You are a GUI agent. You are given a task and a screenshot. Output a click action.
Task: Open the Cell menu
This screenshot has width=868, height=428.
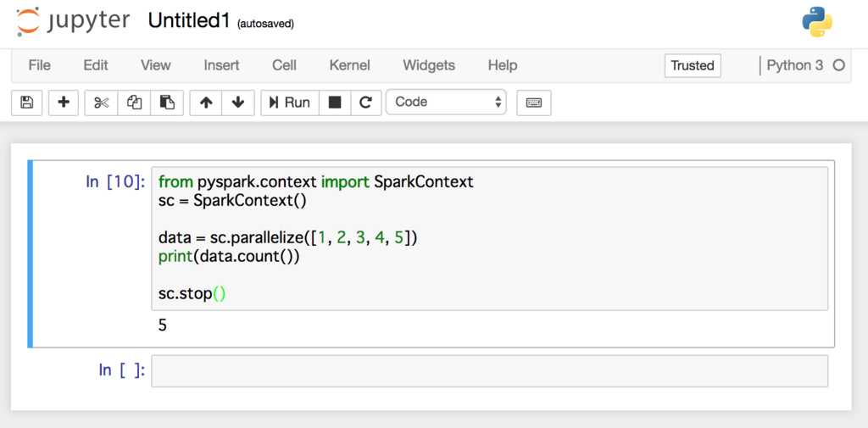pyautogui.click(x=284, y=65)
